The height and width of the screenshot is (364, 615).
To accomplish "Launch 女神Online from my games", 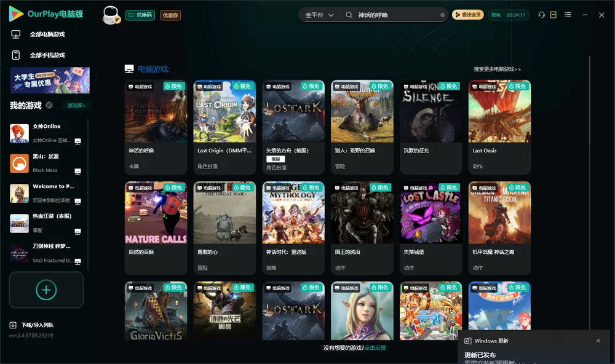I will pos(47,133).
